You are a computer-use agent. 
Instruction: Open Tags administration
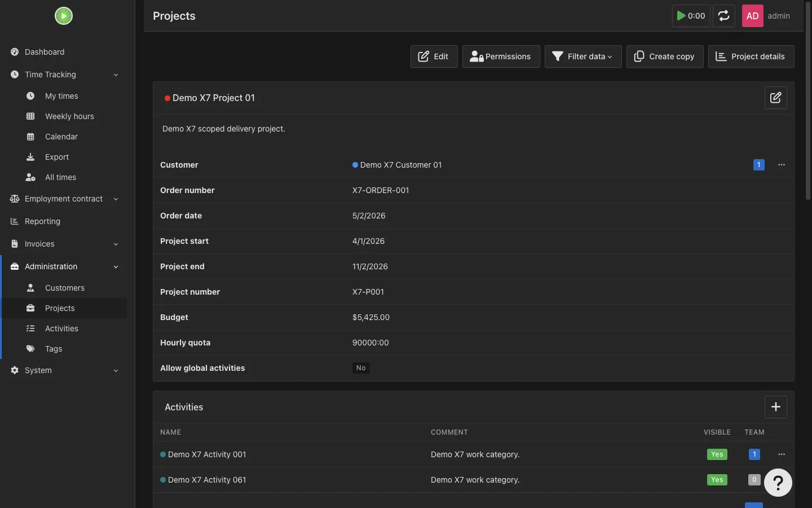[54, 349]
